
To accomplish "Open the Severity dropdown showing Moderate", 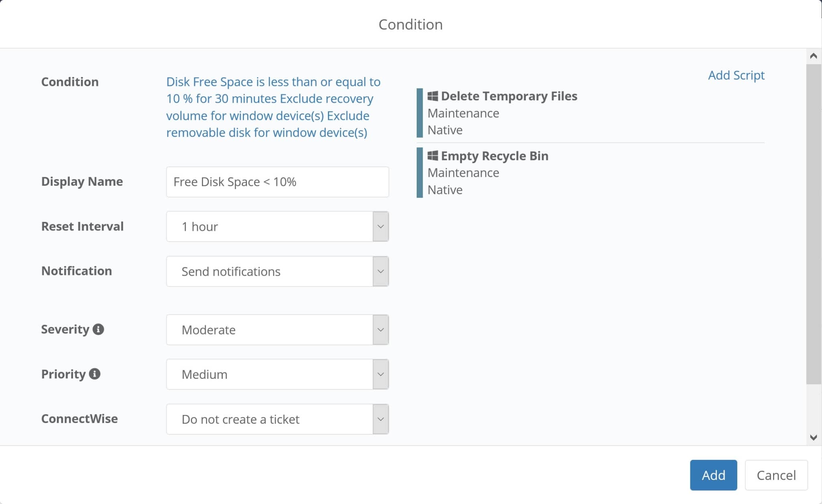I will [x=277, y=329].
